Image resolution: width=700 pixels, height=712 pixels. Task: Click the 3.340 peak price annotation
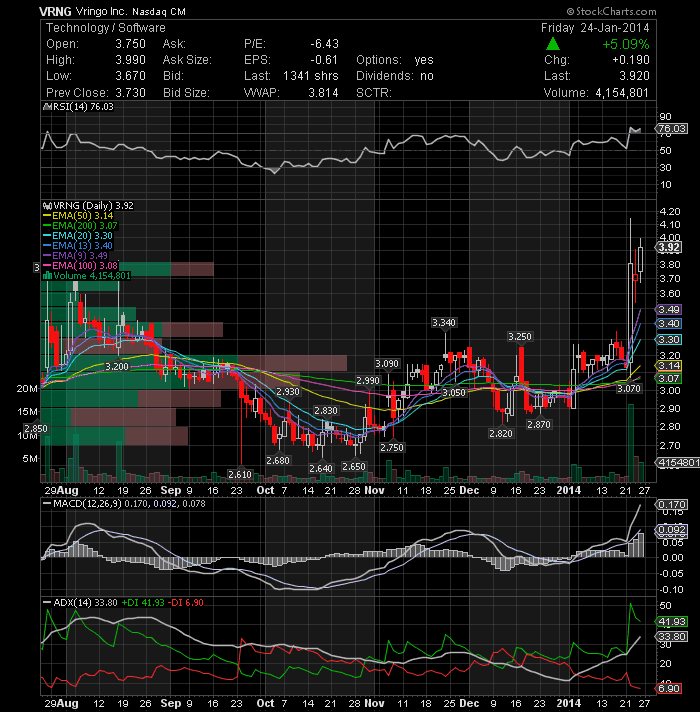(x=444, y=323)
